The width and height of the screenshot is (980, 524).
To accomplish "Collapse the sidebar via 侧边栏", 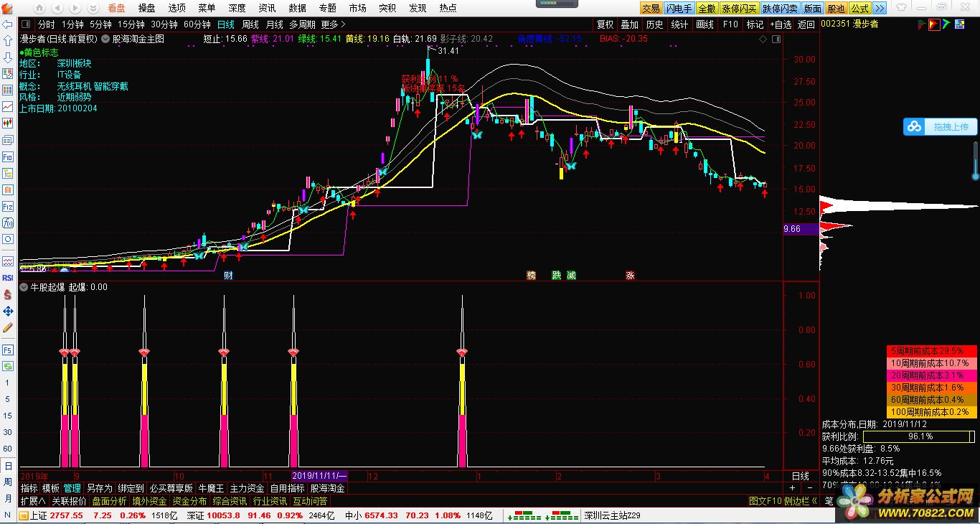I will [x=801, y=501].
